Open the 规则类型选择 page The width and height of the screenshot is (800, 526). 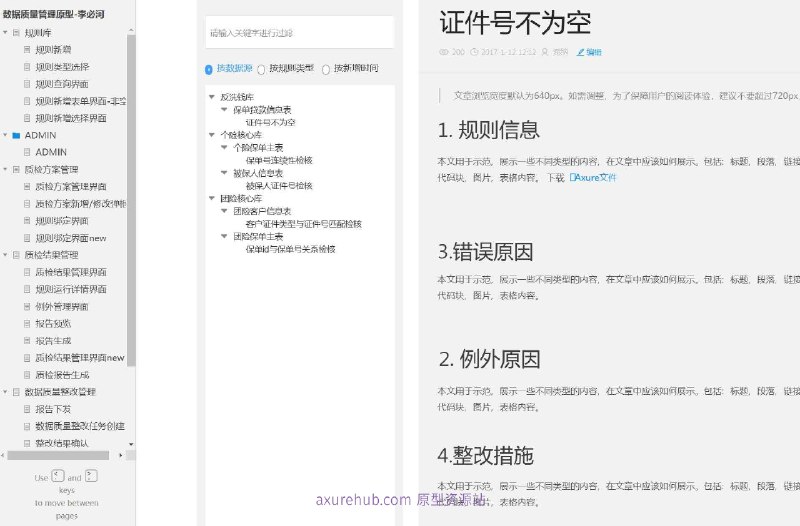click(x=62, y=67)
